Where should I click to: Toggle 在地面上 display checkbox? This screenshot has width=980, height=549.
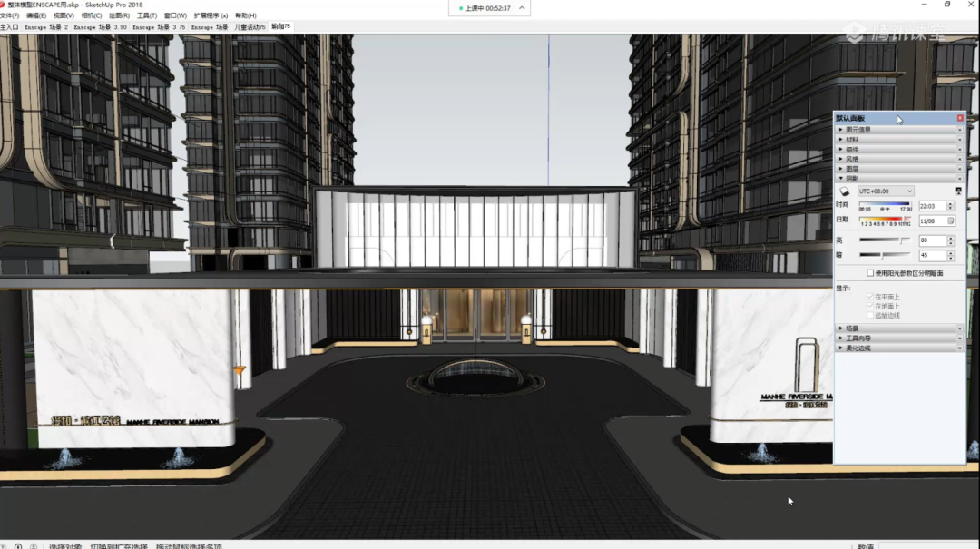[870, 307]
